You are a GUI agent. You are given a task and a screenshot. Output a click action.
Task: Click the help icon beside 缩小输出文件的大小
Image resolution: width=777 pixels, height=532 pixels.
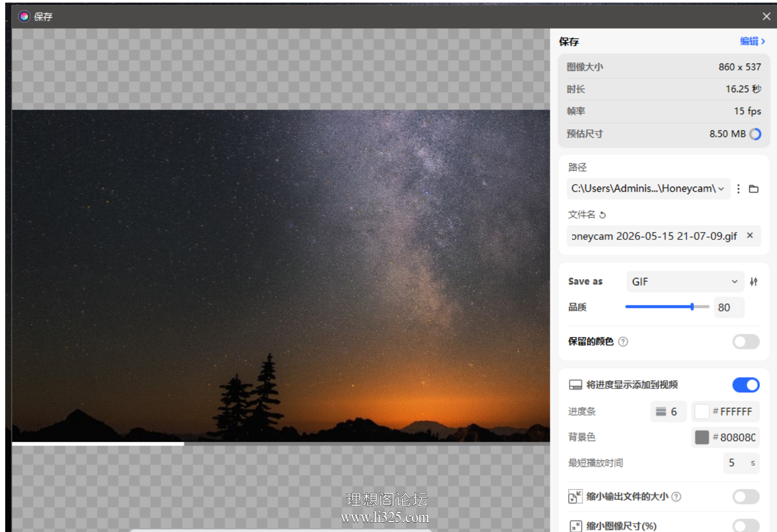[x=676, y=497]
